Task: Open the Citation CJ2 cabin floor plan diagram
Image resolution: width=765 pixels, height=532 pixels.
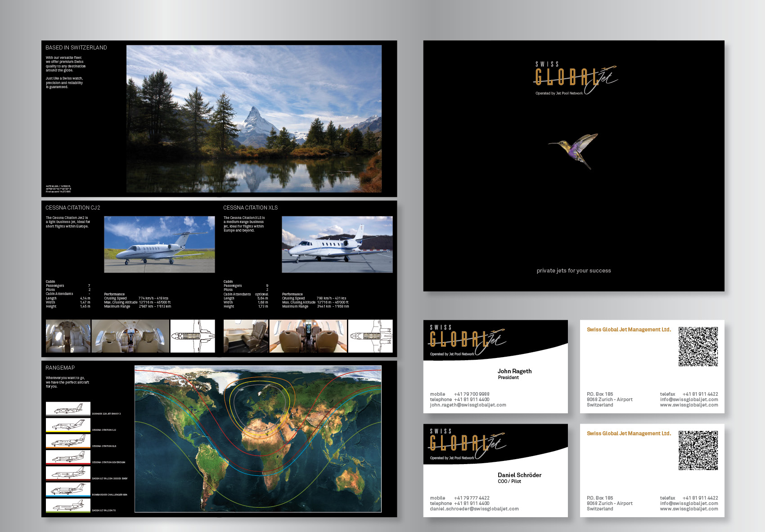Action: click(193, 336)
